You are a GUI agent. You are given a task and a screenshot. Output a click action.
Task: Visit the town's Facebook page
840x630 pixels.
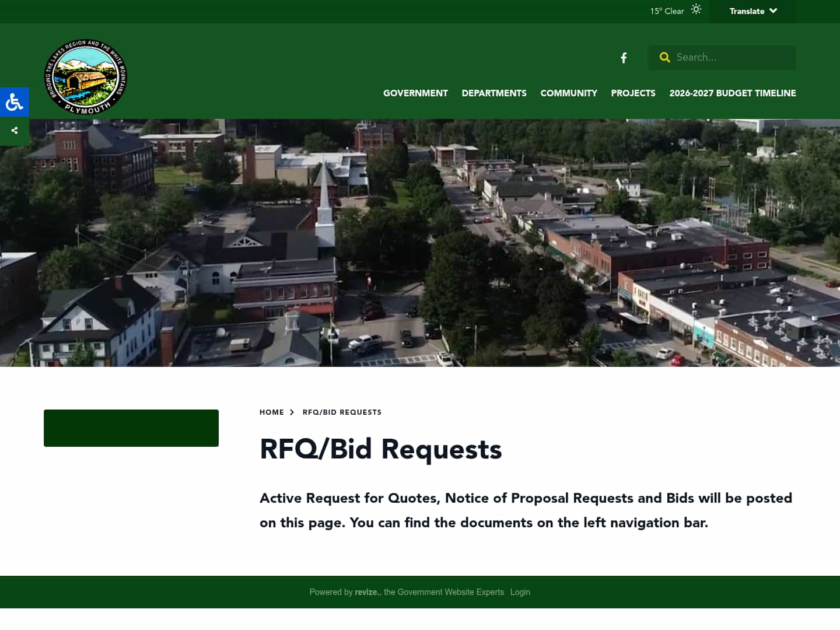pyautogui.click(x=623, y=58)
